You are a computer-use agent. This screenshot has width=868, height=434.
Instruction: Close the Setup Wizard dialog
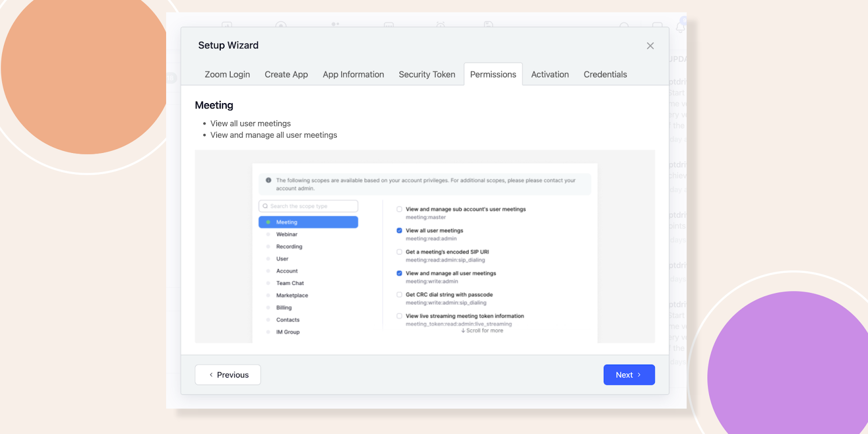tap(650, 46)
